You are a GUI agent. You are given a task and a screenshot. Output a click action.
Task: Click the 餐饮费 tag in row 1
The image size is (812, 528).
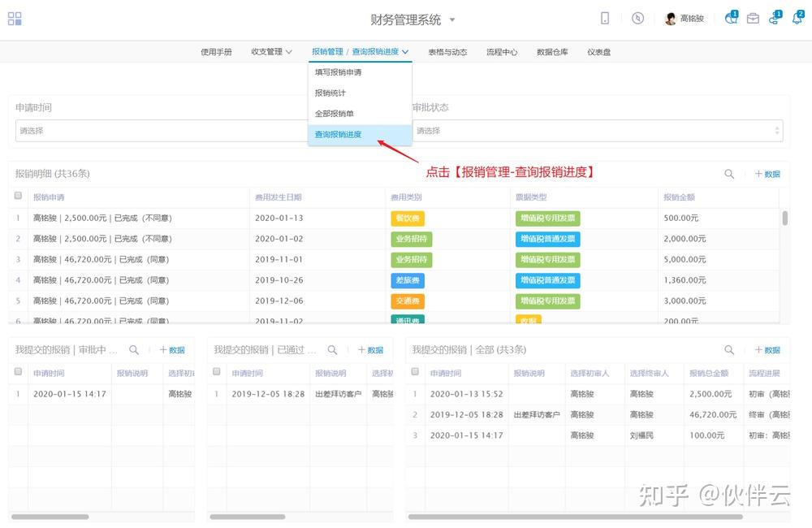(x=408, y=219)
